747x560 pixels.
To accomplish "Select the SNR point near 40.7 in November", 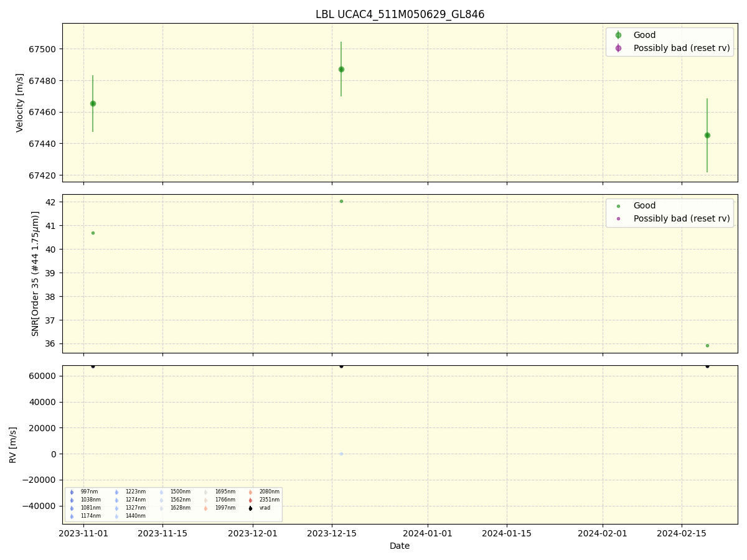I will [93, 233].
